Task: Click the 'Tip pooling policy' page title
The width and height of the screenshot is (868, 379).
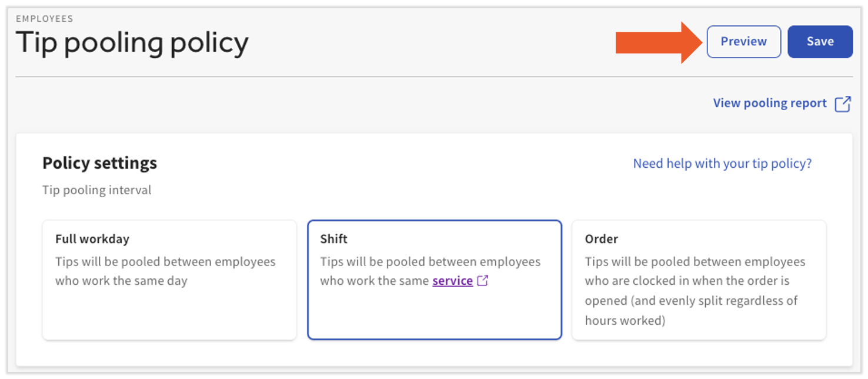Action: tap(132, 43)
